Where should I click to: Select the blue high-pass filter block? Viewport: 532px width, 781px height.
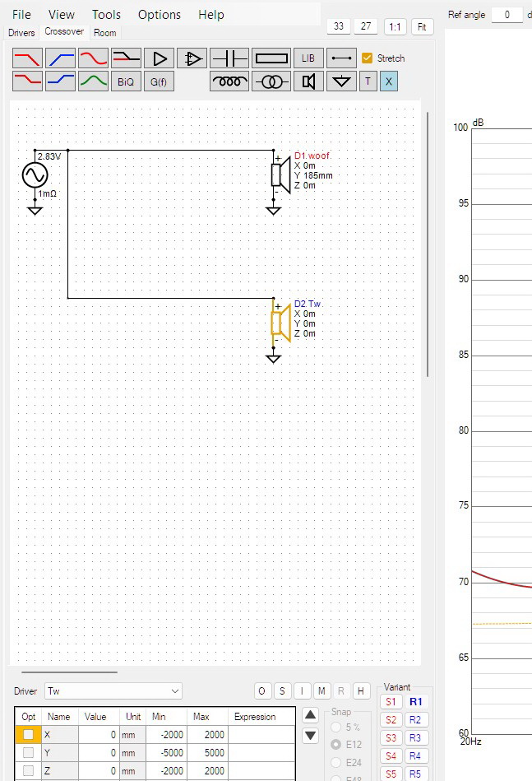[60, 58]
